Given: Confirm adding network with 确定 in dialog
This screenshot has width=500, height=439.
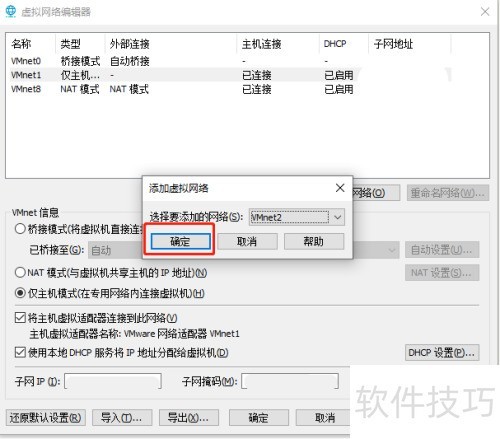Looking at the screenshot, I should 180,241.
